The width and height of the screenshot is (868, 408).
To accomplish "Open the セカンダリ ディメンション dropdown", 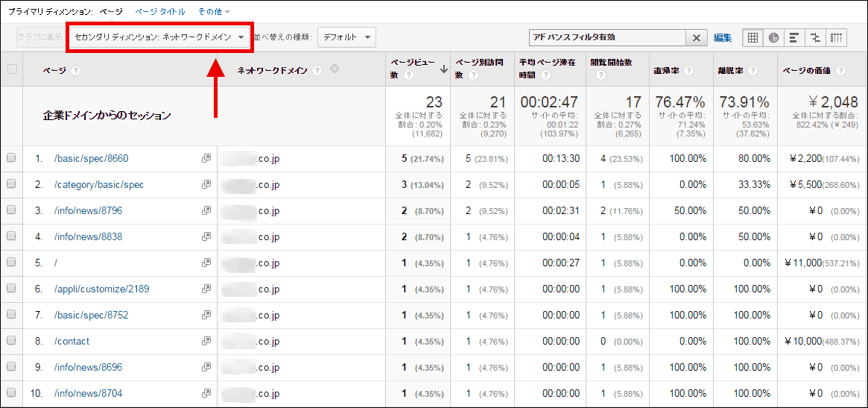I will [x=160, y=37].
